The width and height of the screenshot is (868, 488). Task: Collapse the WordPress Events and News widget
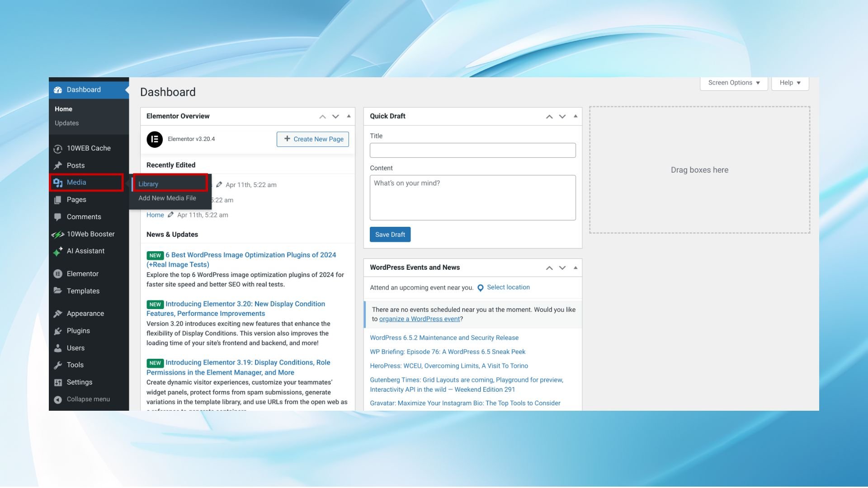tap(575, 267)
